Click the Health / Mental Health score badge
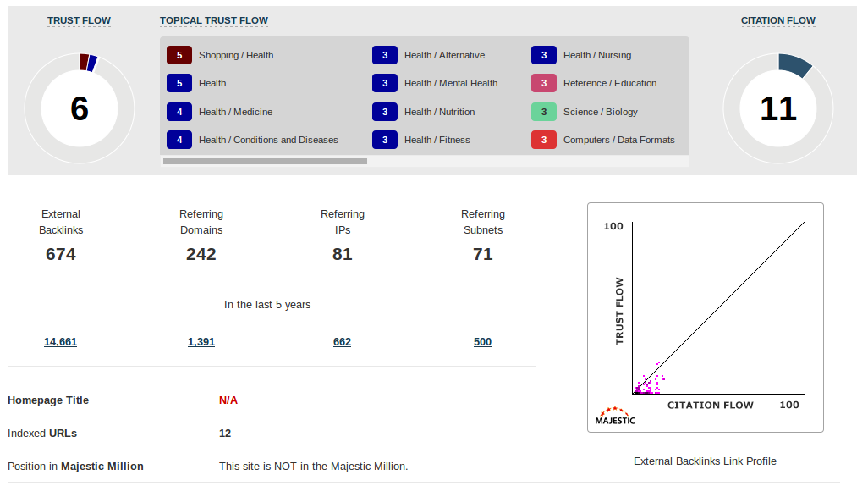The image size is (868, 486). coord(385,83)
